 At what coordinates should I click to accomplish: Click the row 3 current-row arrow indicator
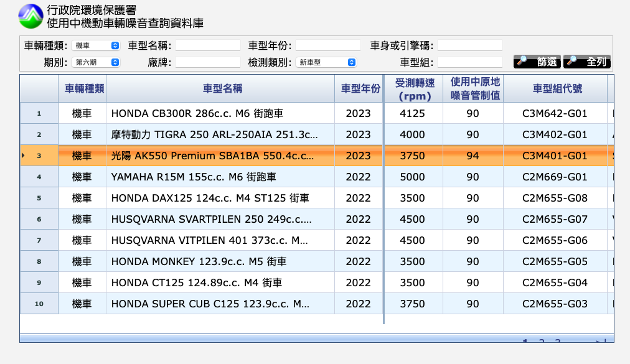coord(23,156)
